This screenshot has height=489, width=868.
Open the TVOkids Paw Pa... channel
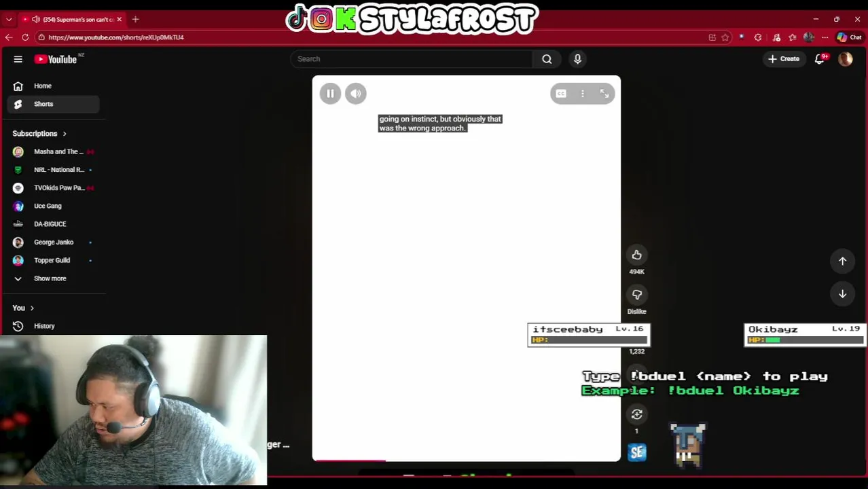[x=54, y=188]
